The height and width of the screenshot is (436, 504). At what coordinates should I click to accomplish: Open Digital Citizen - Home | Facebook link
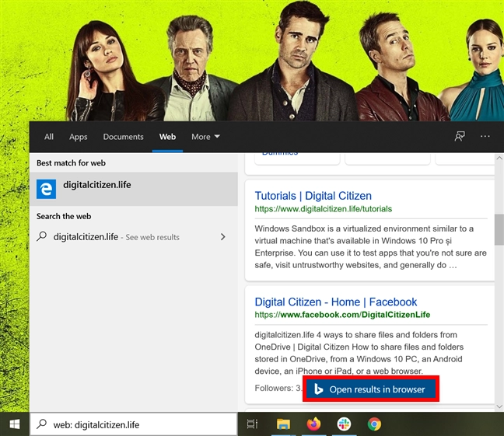click(335, 302)
